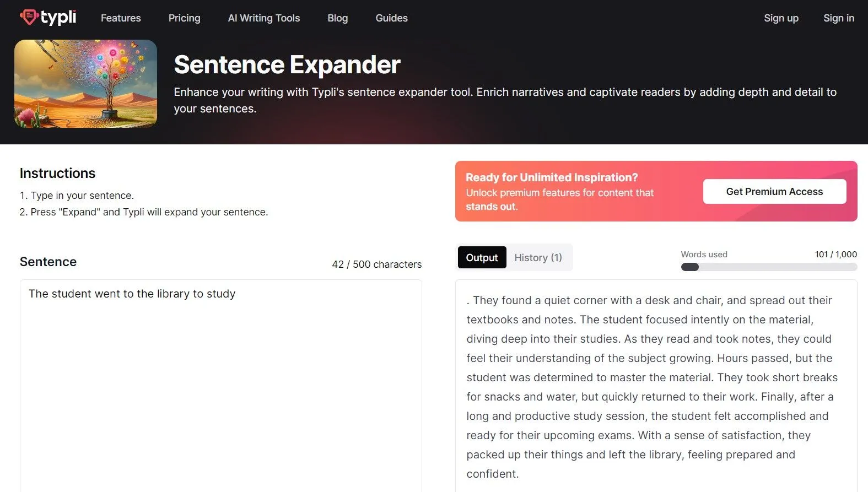Screen dimensions: 868x492
Task: Click Get Premium Access button
Action: point(774,191)
